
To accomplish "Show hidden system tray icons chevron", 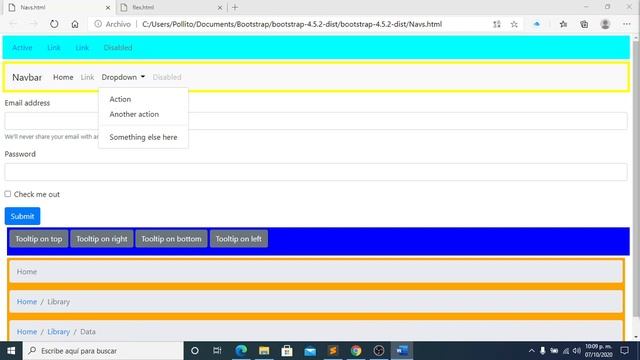I will [531, 351].
